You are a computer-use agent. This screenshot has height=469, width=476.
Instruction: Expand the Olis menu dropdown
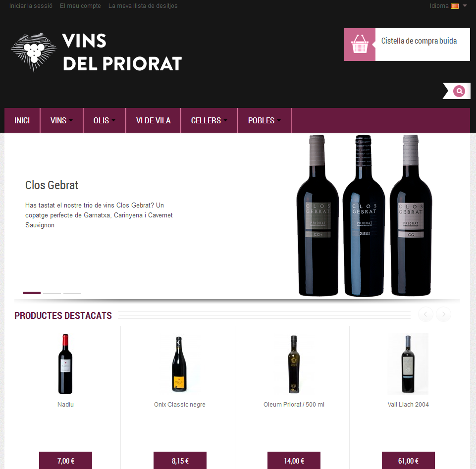pyautogui.click(x=105, y=120)
